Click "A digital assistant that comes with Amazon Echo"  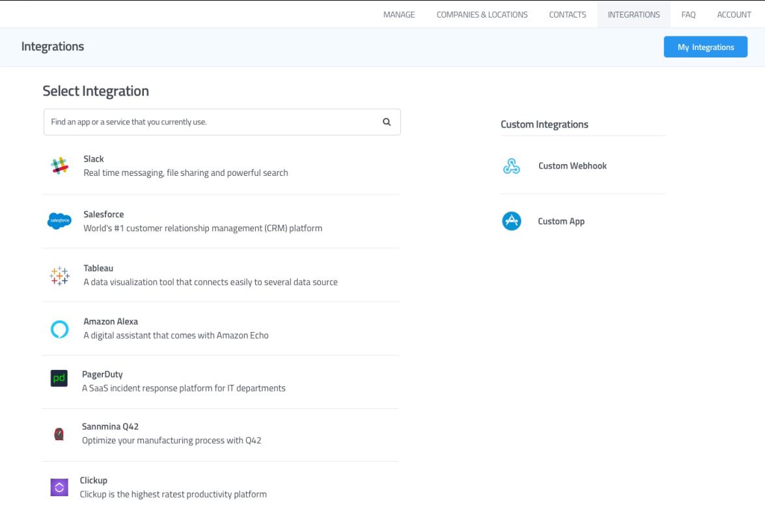tap(176, 335)
